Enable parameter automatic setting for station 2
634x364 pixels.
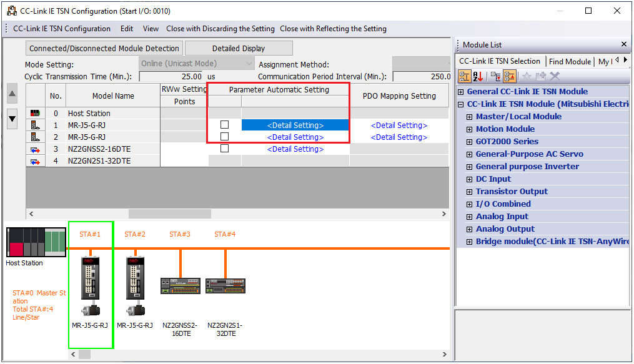pos(224,137)
